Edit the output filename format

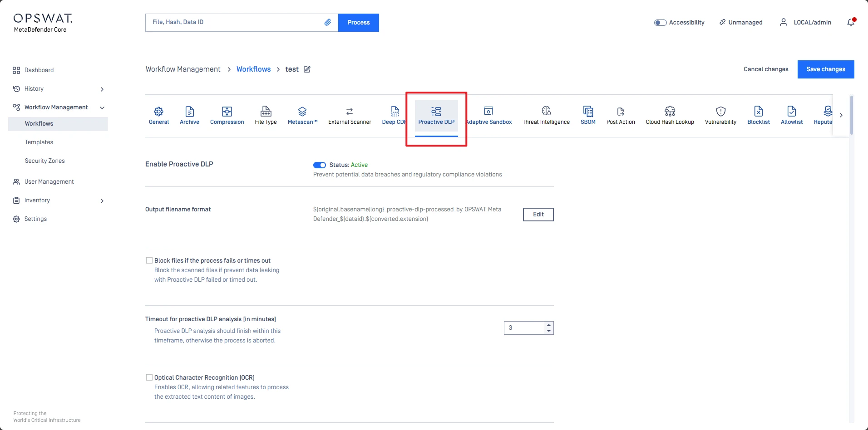coord(538,215)
